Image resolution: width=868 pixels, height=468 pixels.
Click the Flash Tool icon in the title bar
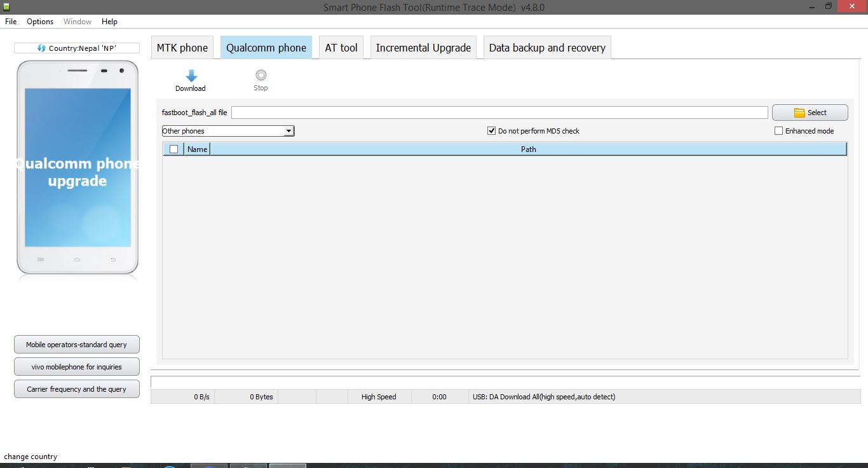click(x=6, y=6)
